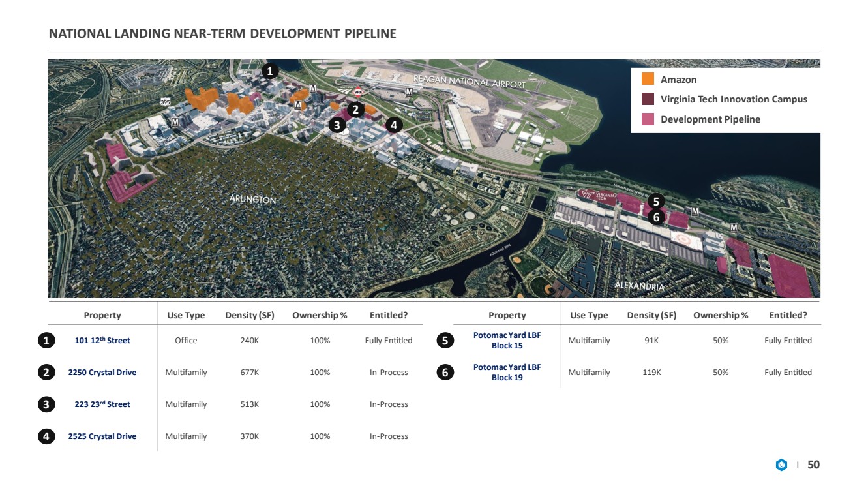Open the 223 23rd Street property link

[102, 404]
